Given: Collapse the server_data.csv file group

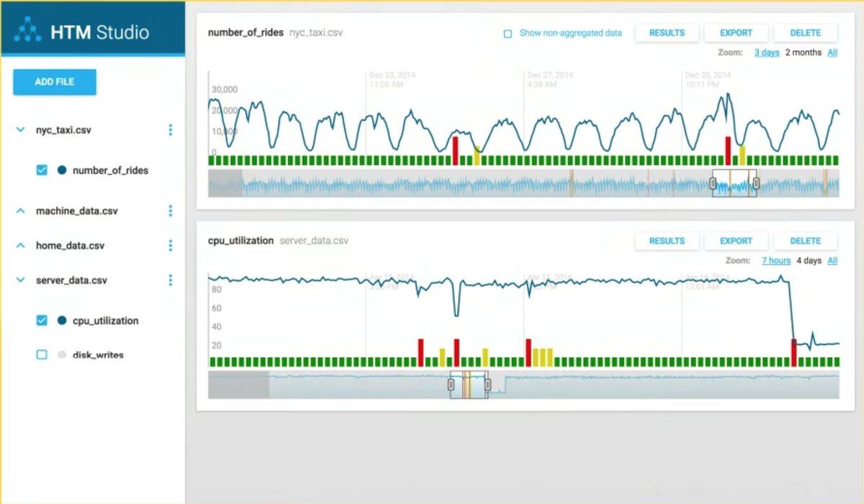Looking at the screenshot, I should click(x=20, y=280).
